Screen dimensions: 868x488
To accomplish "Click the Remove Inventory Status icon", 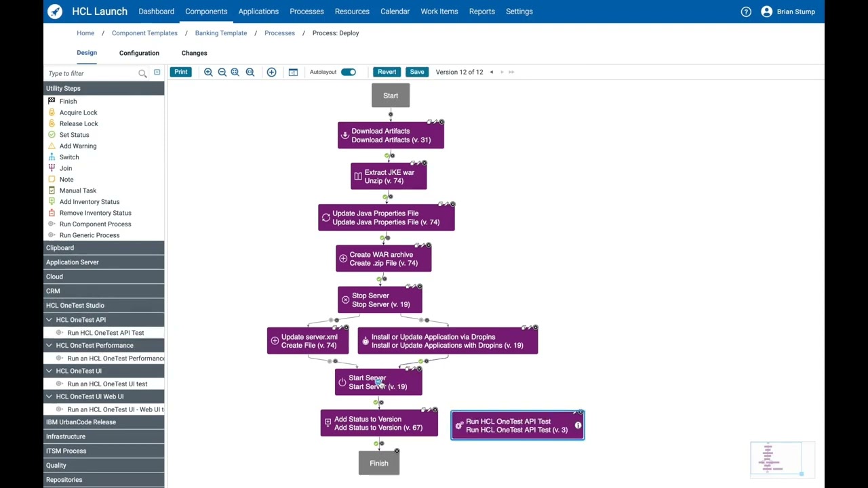I will [52, 213].
